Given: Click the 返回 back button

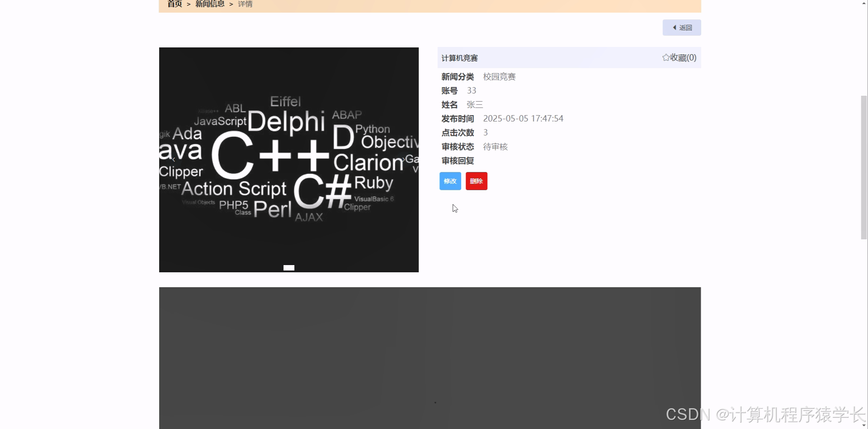Looking at the screenshot, I should coord(682,28).
